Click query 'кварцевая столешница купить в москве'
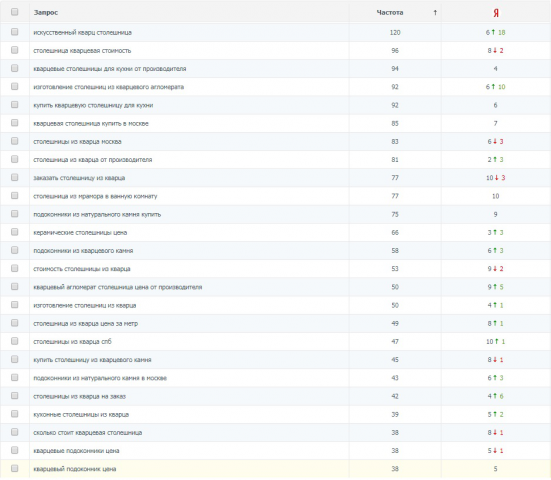The width and height of the screenshot is (551, 480). coord(91,124)
